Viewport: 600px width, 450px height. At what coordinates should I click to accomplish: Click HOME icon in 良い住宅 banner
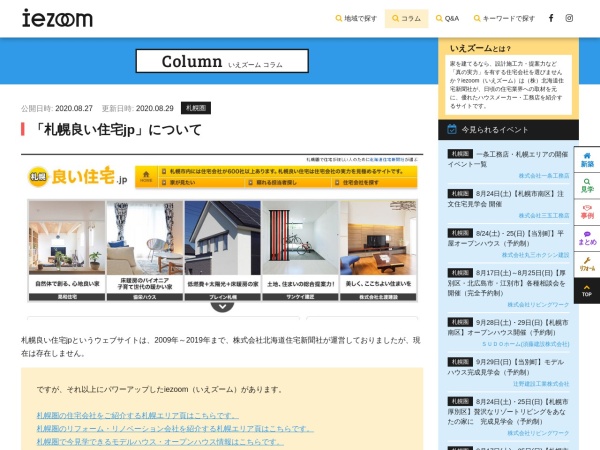tap(146, 176)
